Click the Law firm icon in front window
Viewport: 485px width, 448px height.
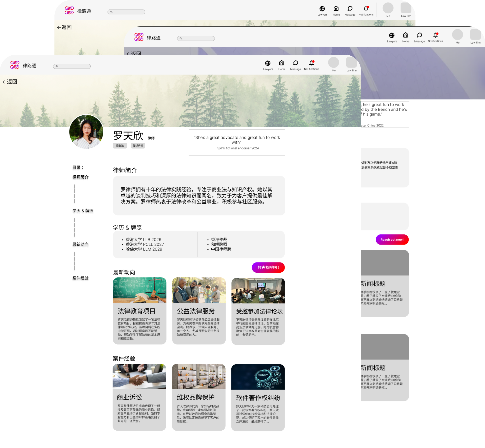coord(351,63)
